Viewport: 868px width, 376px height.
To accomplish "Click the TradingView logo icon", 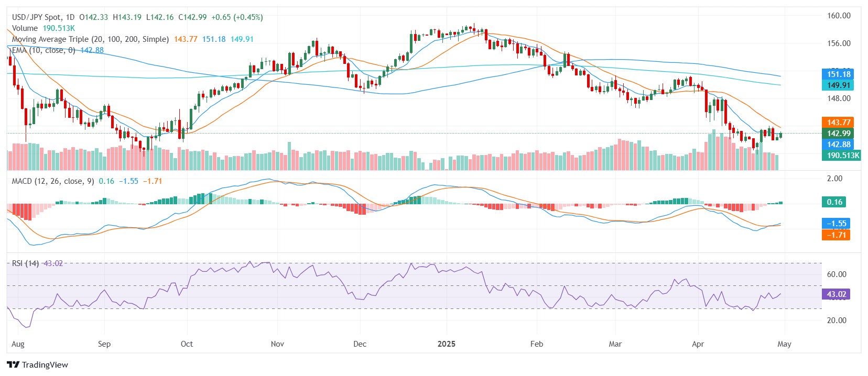I will point(13,364).
